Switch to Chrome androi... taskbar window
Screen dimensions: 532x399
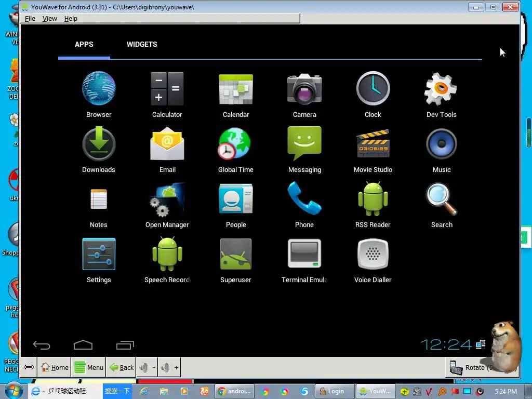point(234,391)
